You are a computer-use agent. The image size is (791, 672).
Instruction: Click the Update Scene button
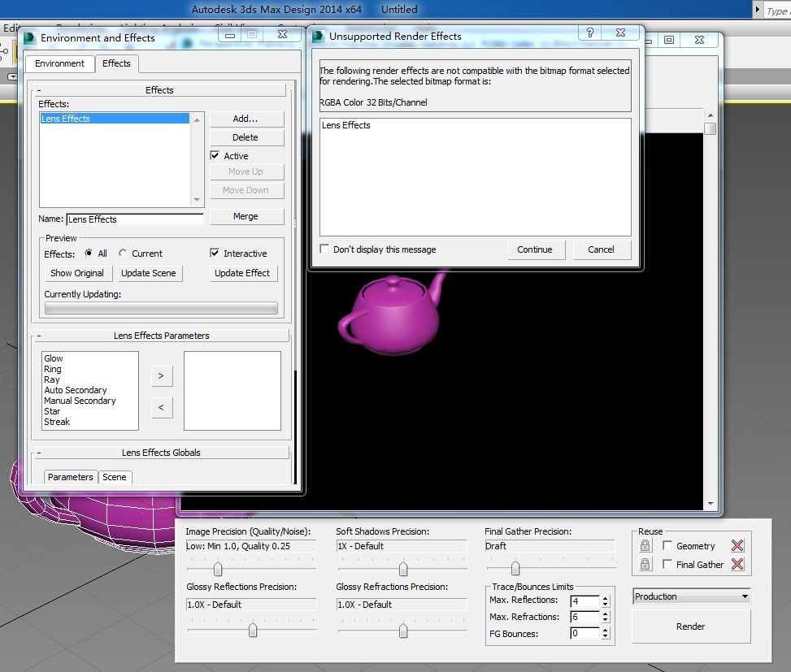click(149, 273)
